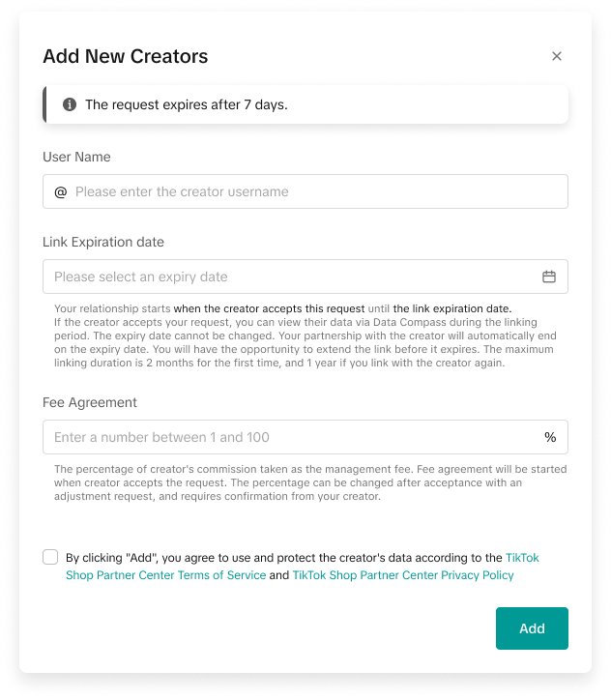Image resolution: width=611 pixels, height=700 pixels.
Task: Click the Fee Agreement number input
Action: tap(290, 437)
